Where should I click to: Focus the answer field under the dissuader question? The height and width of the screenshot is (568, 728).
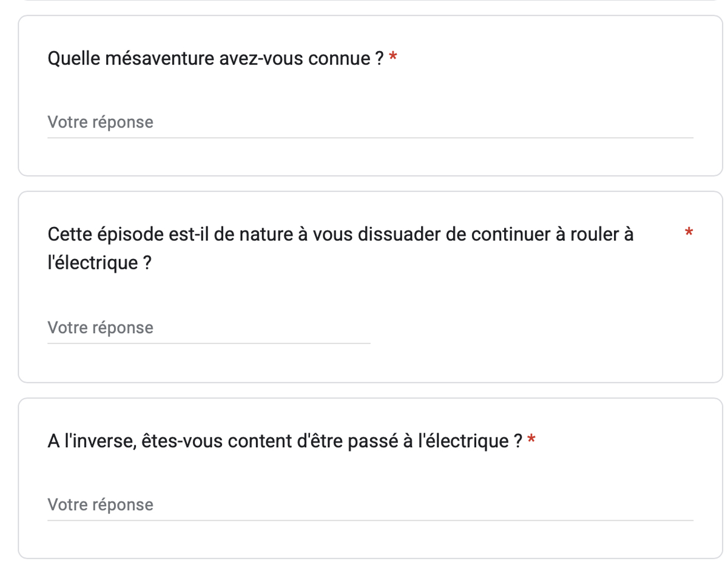click(x=209, y=328)
